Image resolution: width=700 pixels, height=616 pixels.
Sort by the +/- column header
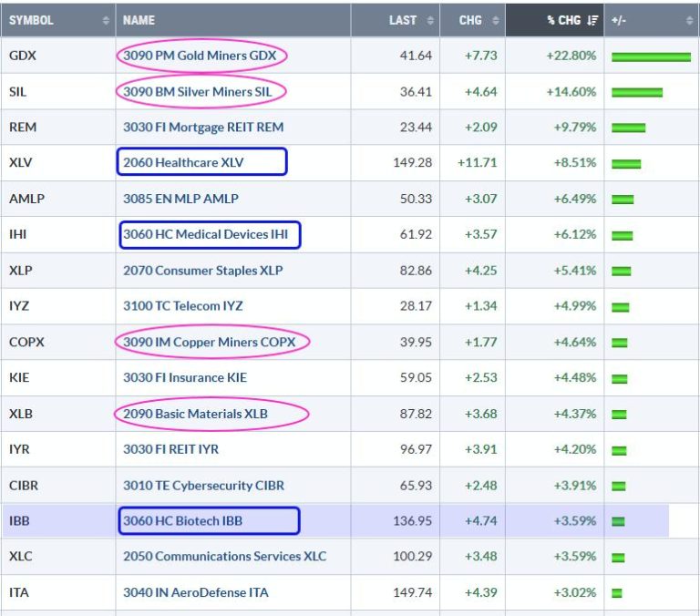(619, 20)
